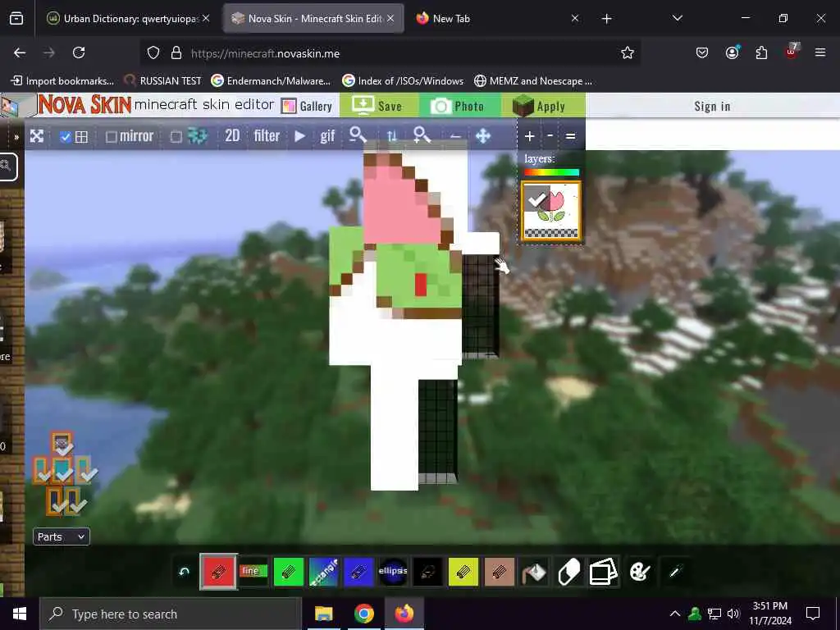Select the yellow pencil brush
The width and height of the screenshot is (840, 630).
(463, 572)
